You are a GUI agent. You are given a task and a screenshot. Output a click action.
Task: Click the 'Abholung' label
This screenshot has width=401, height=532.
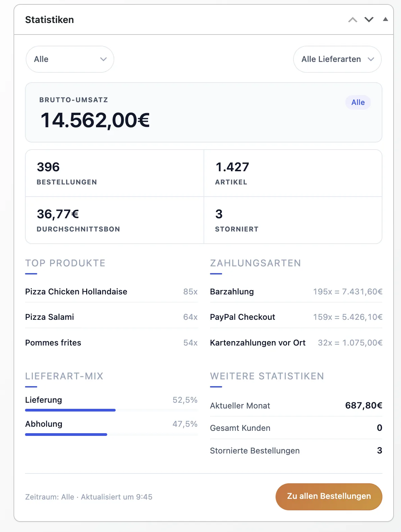(x=44, y=424)
